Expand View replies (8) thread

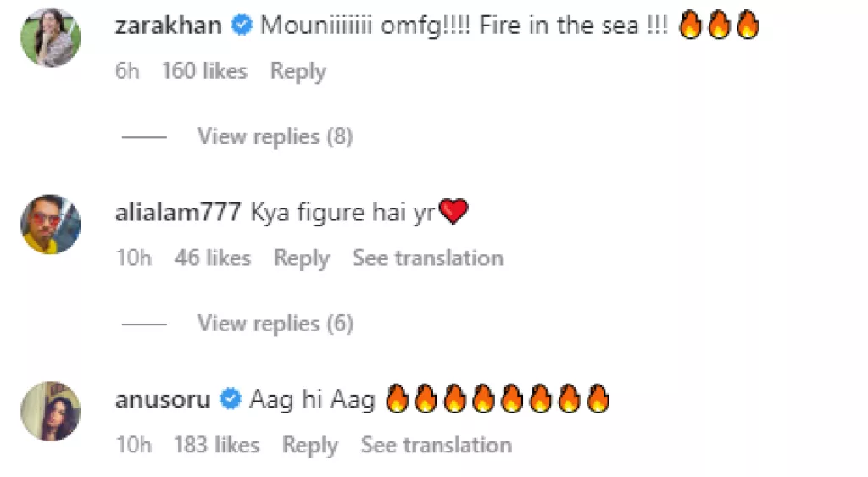275,136
